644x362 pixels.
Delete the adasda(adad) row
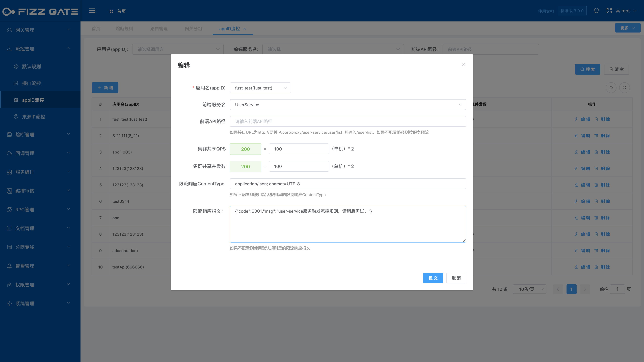[602, 251]
